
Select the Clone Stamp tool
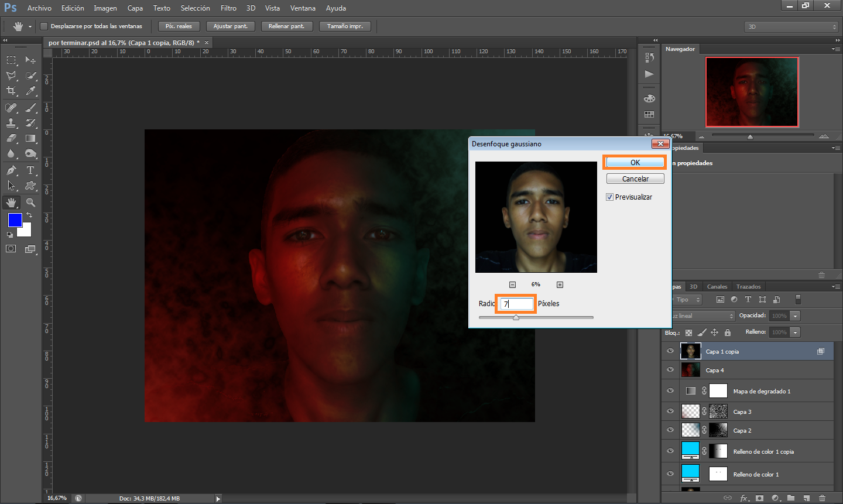pos(11,123)
